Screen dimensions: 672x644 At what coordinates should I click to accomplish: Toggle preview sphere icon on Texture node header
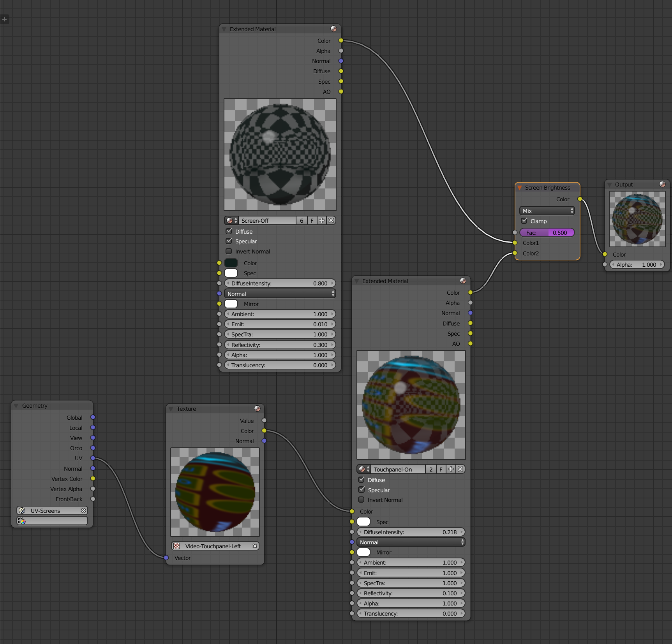coord(257,408)
